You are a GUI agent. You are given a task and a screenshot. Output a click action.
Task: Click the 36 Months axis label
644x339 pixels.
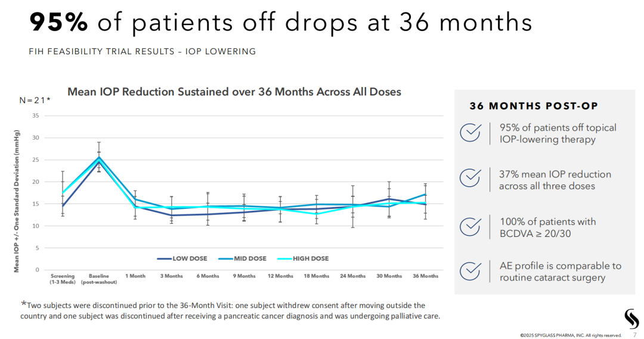coord(426,276)
